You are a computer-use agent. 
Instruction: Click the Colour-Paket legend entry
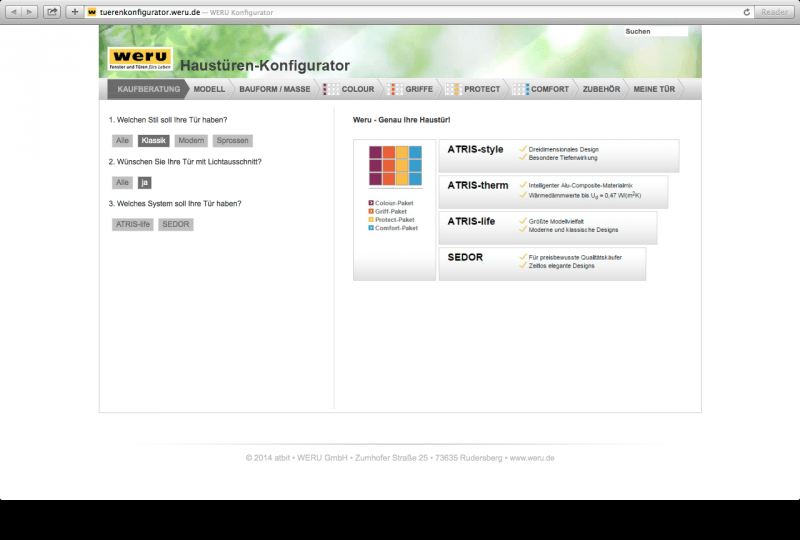click(x=391, y=203)
